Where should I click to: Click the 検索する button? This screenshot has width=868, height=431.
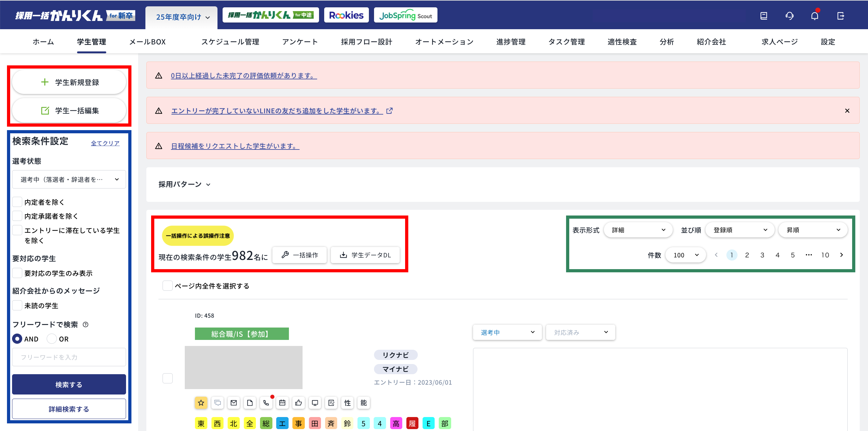[69, 384]
